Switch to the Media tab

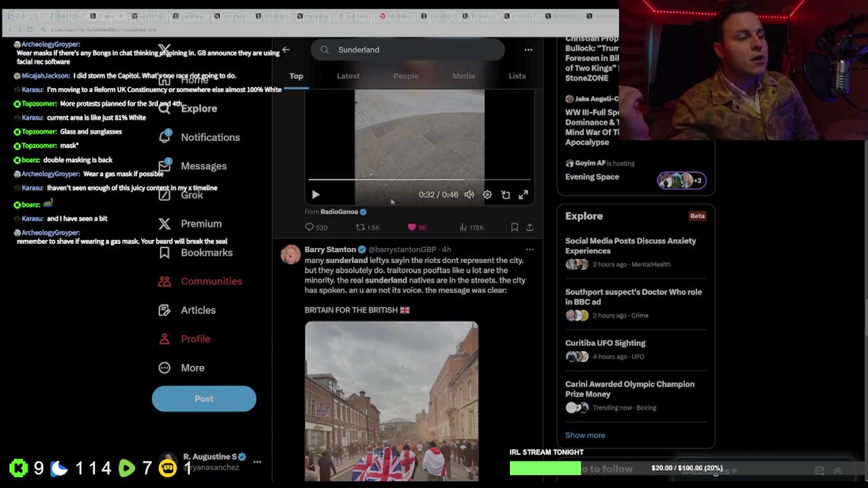click(x=464, y=76)
